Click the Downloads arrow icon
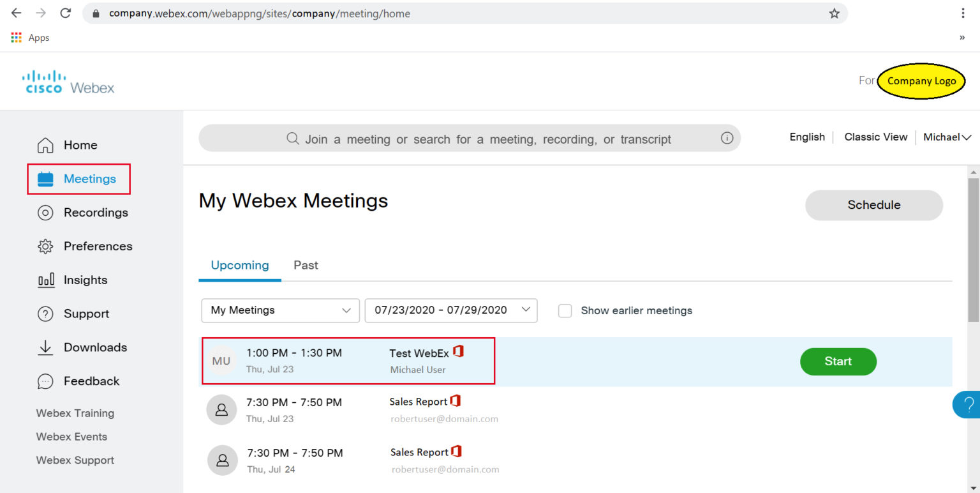 pyautogui.click(x=45, y=347)
